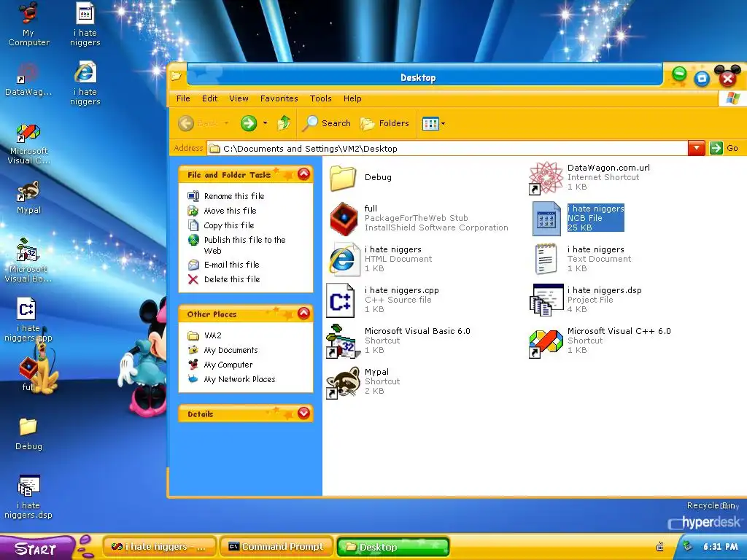This screenshot has width=747, height=560.
Task: Open VM2 under Other Places
Action: tap(212, 335)
